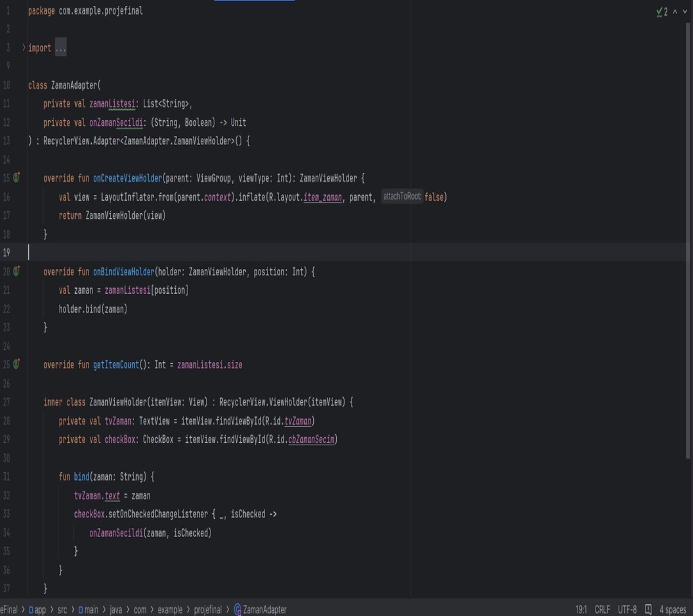This screenshot has height=616, width=693.
Task: Click the app module icon in breadcrumbs
Action: 31,610
